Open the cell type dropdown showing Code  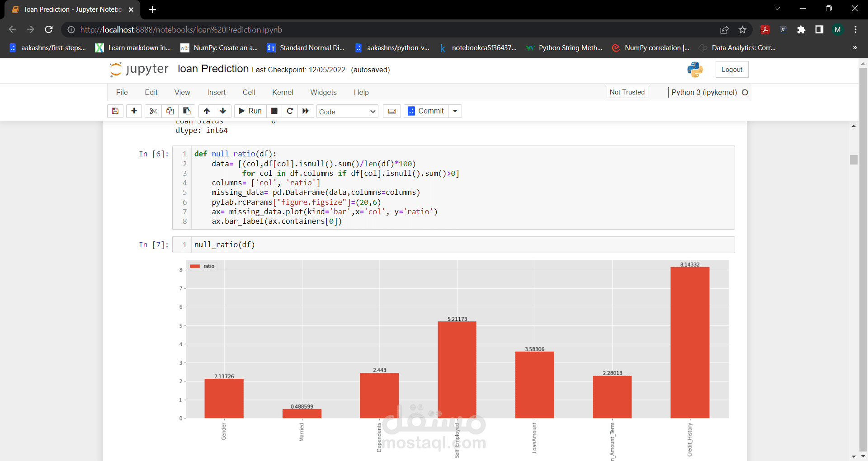tap(347, 111)
